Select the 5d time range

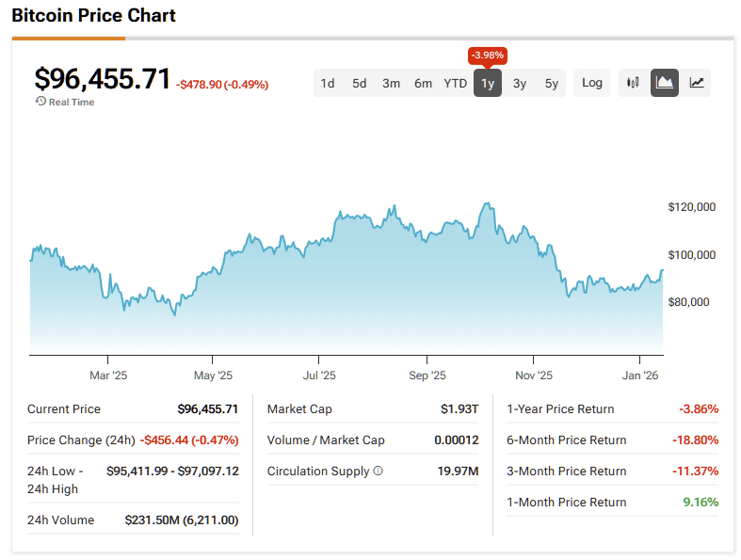[x=359, y=83]
